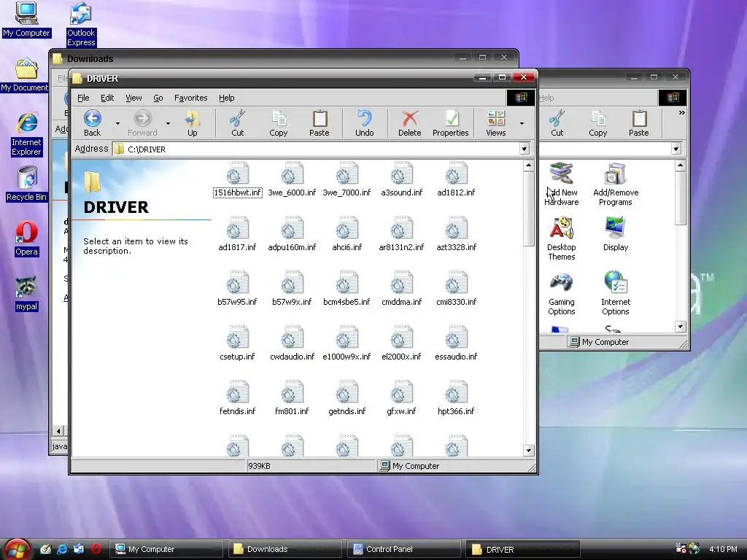The width and height of the screenshot is (747, 560).
Task: Click scroll up arrow in DRIVER file list
Action: point(528,166)
